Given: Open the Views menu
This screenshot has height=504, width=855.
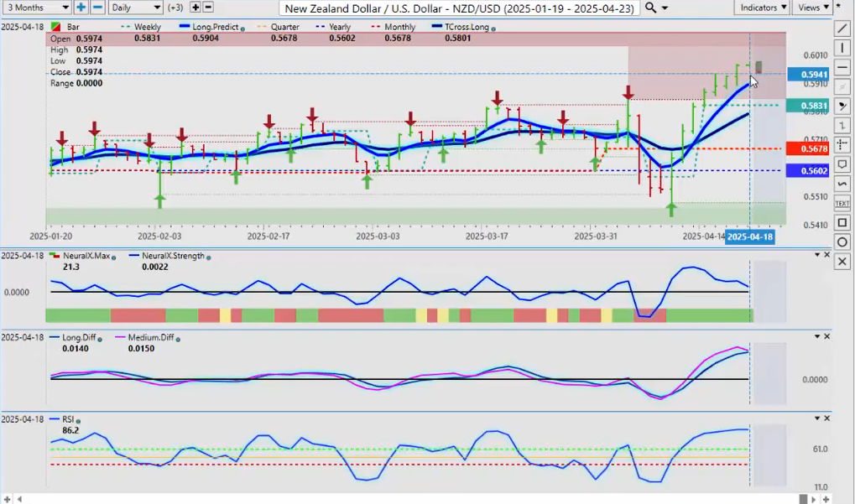Looking at the screenshot, I should point(813,8).
